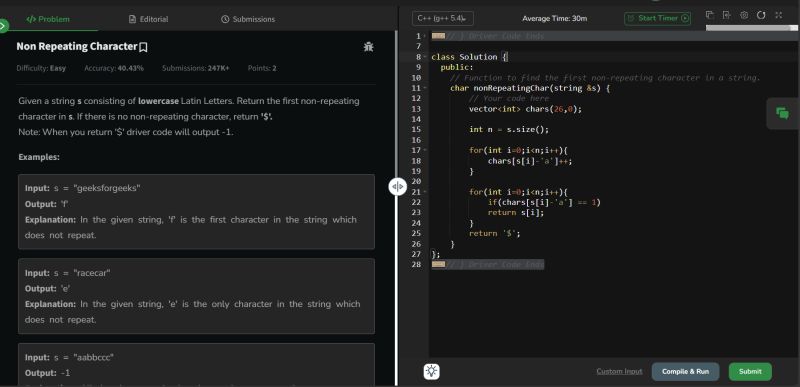Collapse the for-loop fold at line 17

pos(425,150)
